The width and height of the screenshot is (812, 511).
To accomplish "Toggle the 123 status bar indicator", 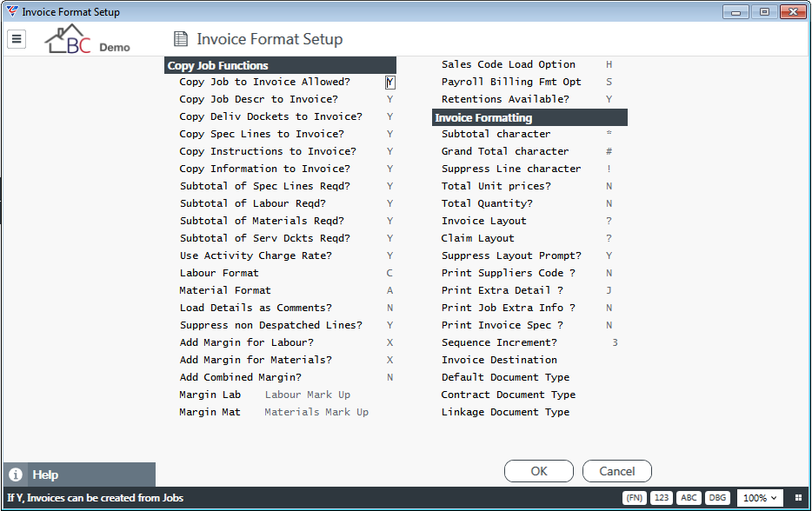I will (662, 498).
